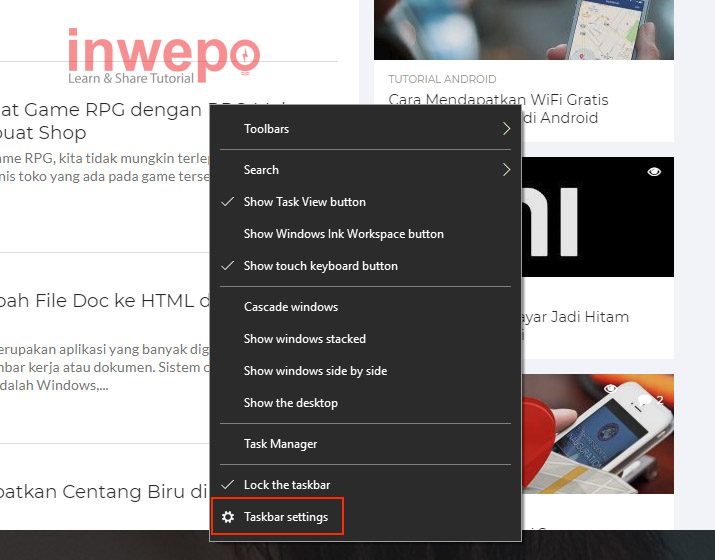The image size is (715, 560).
Task: Toggle Lock the taskbar option
Action: pos(365,485)
